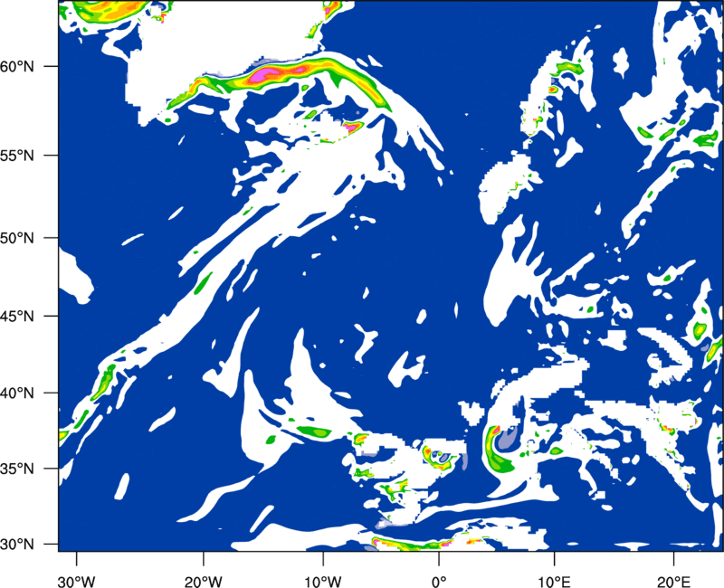Click the 35°N latitude label
This screenshot has width=724, height=588.
(x=17, y=469)
